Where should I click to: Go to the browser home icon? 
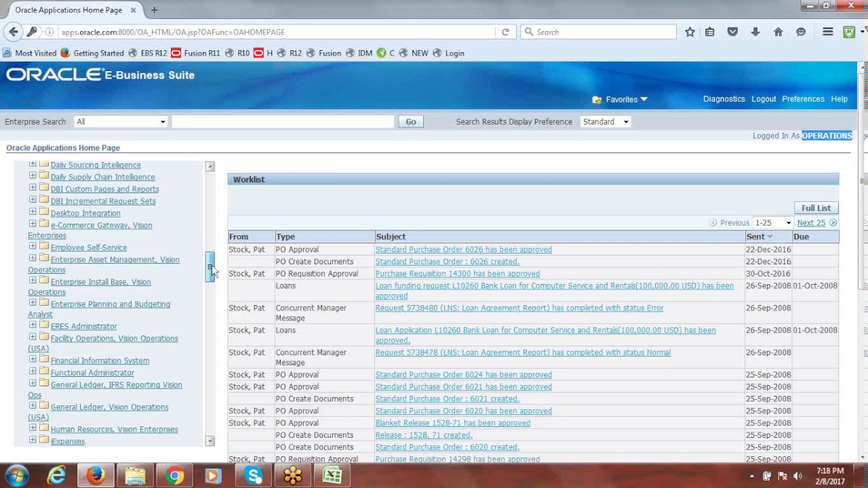778,32
